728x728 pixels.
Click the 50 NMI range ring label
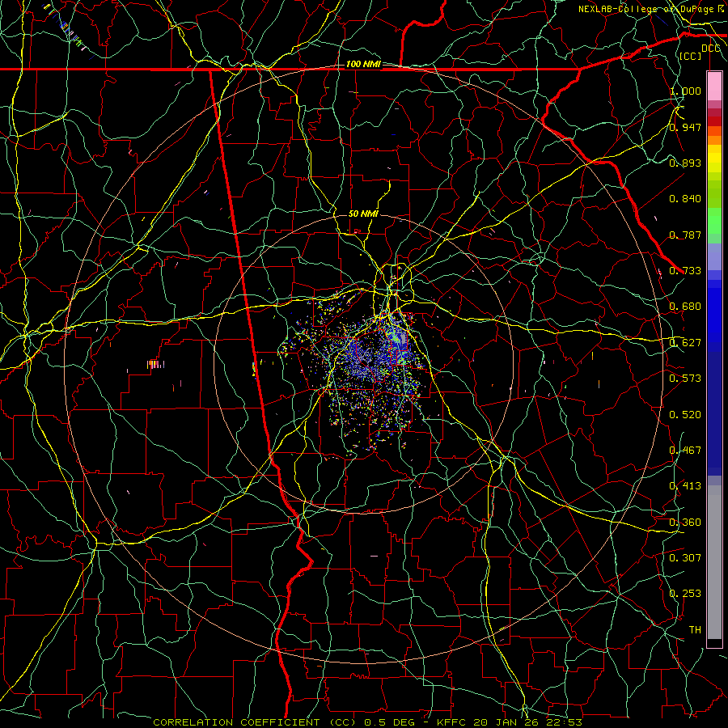[x=363, y=214]
